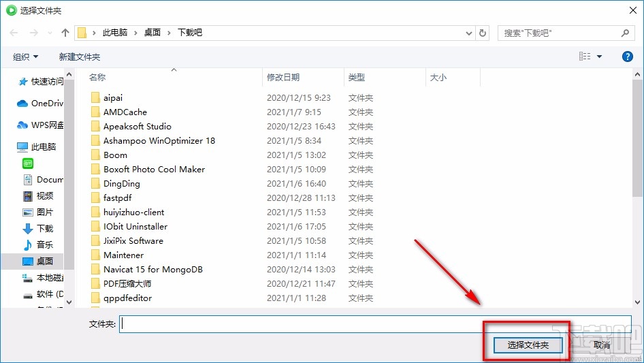This screenshot has width=644, height=363.
Task: Open 图片 folder in navigation pane
Action: (x=38, y=212)
